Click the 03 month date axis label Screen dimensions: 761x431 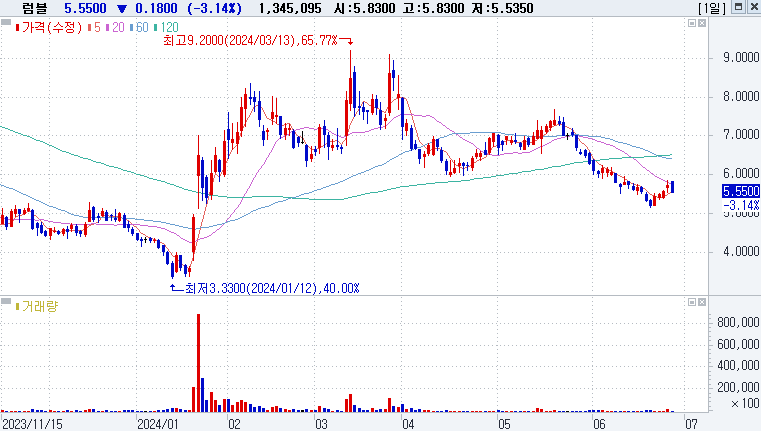(x=321, y=424)
